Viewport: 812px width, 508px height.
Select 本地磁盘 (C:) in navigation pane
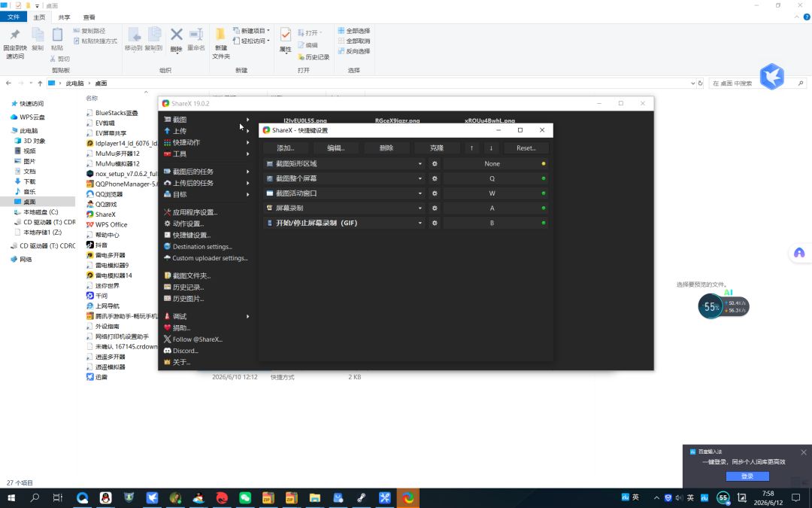(x=36, y=212)
